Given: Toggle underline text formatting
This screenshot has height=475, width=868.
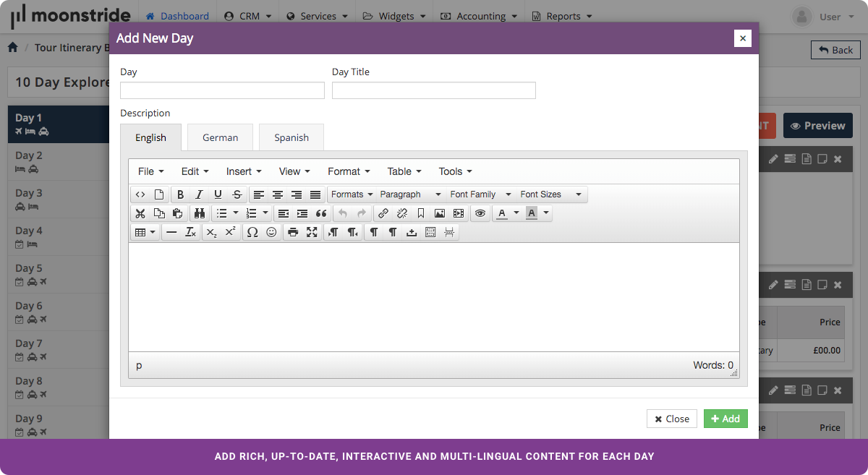Looking at the screenshot, I should 218,194.
